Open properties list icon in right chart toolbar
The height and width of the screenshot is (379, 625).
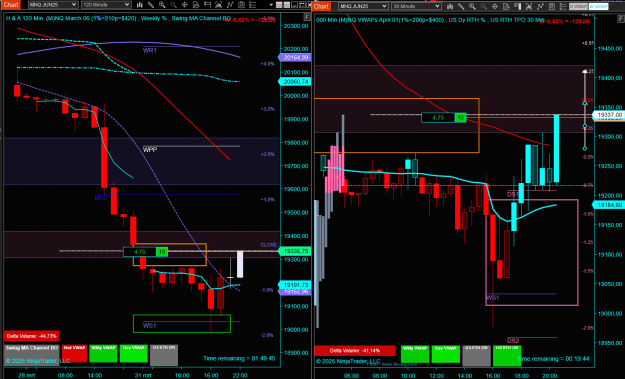(563, 6)
